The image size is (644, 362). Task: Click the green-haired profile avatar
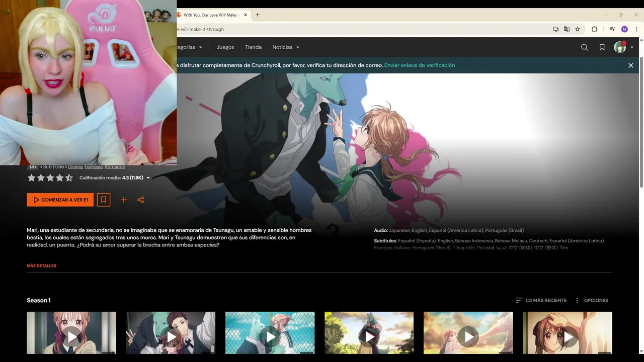coord(620,47)
